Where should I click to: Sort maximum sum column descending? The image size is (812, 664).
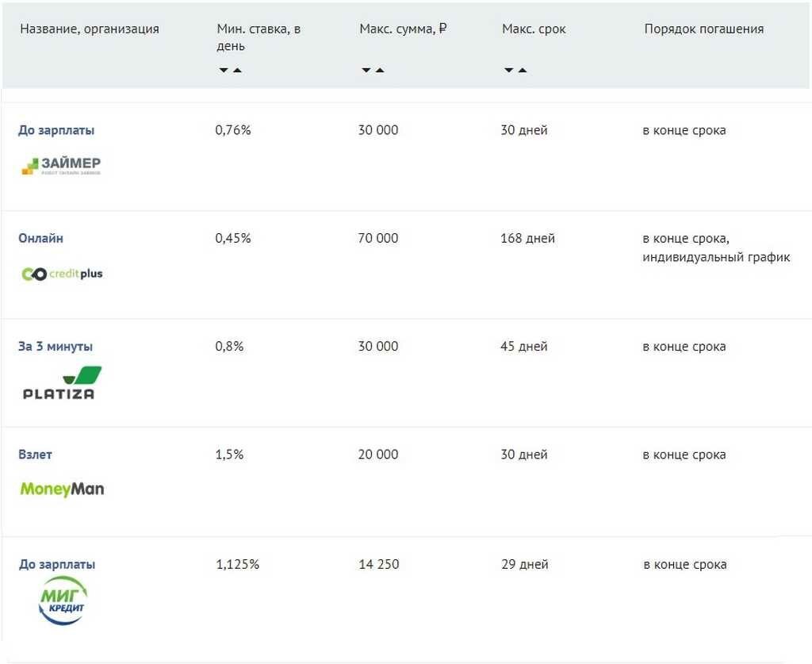(x=366, y=70)
